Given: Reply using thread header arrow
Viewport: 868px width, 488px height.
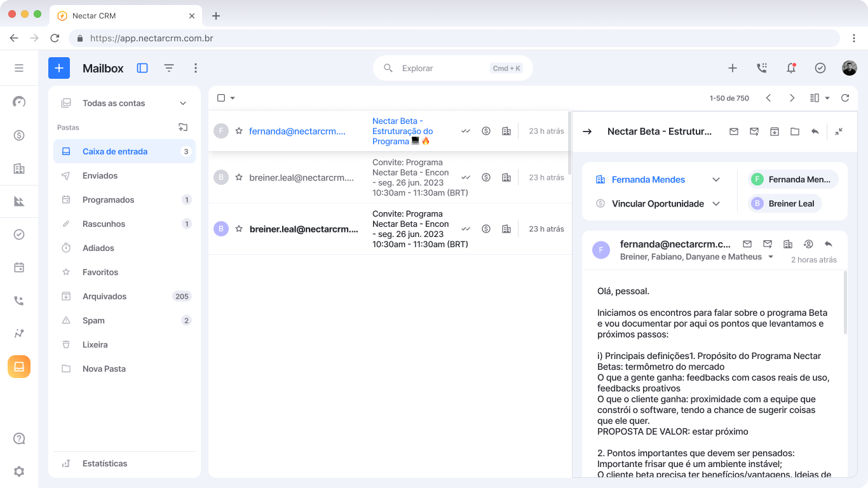Looking at the screenshot, I should tap(815, 132).
